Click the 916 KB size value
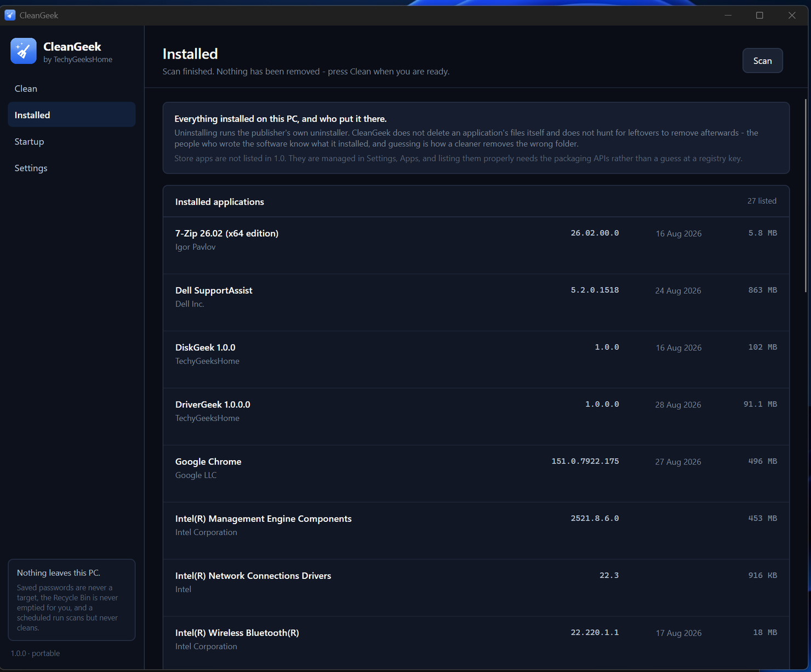This screenshot has height=672, width=811. pos(763,575)
